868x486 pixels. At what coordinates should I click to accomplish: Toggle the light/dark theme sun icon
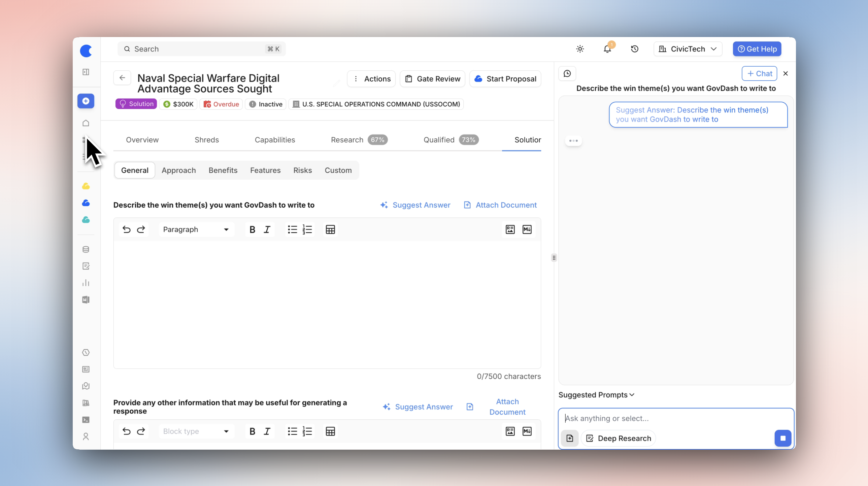[x=579, y=49]
